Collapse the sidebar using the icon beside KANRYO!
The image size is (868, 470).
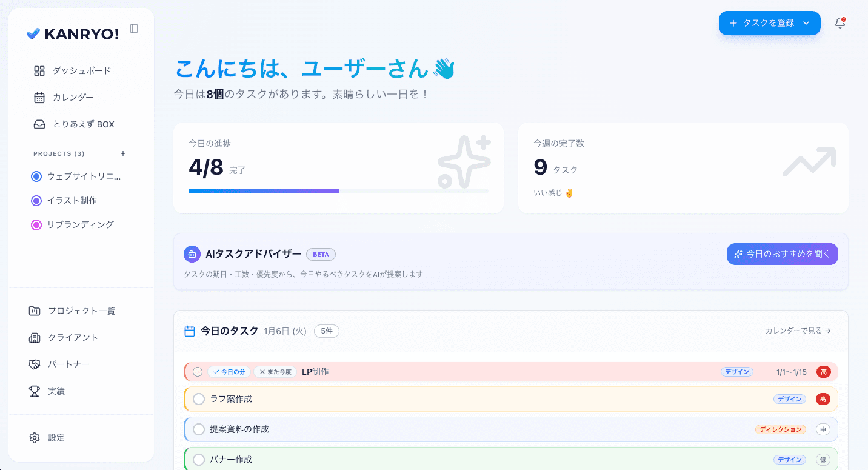coord(134,29)
